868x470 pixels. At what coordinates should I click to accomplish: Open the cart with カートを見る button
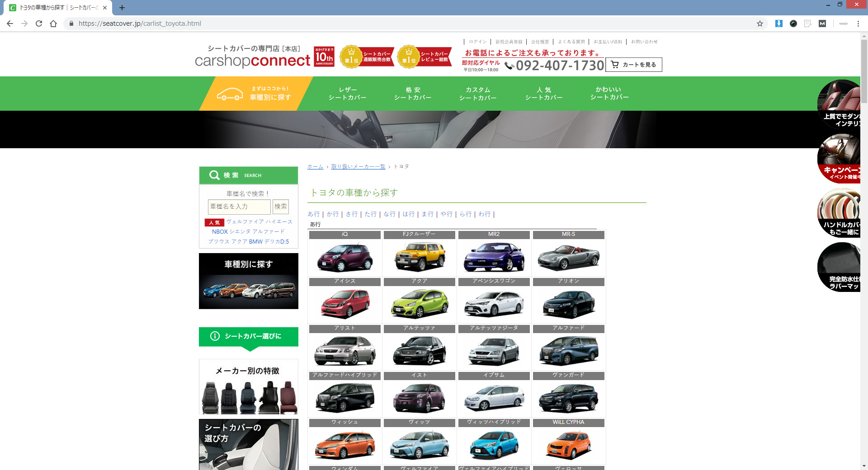pyautogui.click(x=634, y=65)
